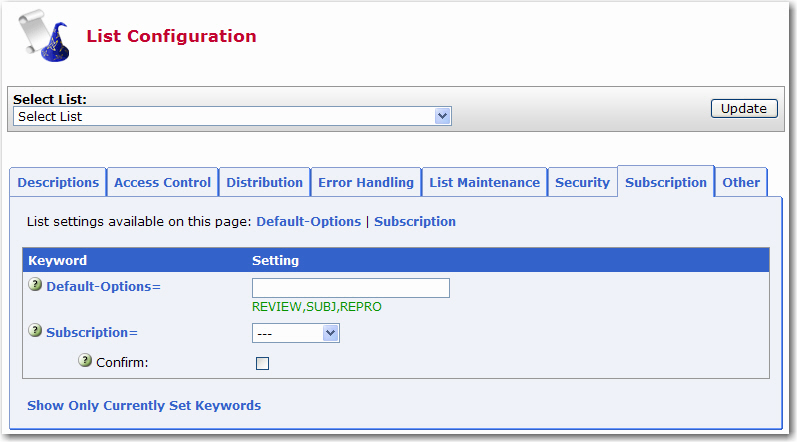Image resolution: width=797 pixels, height=442 pixels.
Task: Go to the Distribution tab
Action: 264,182
